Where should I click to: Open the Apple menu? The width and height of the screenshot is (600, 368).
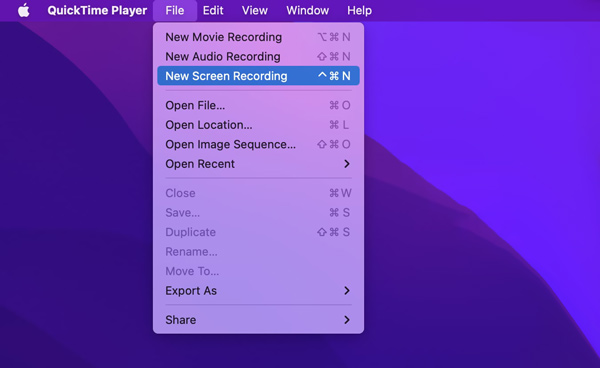[24, 10]
